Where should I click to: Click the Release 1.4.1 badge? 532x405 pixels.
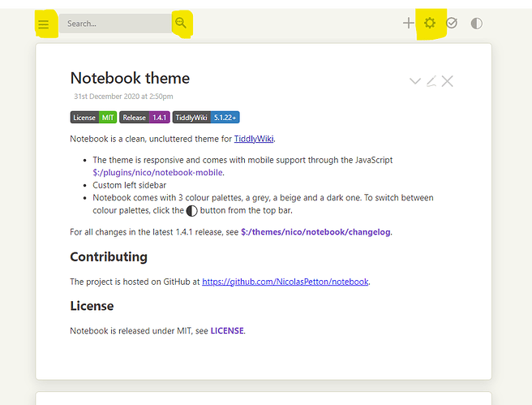point(144,118)
